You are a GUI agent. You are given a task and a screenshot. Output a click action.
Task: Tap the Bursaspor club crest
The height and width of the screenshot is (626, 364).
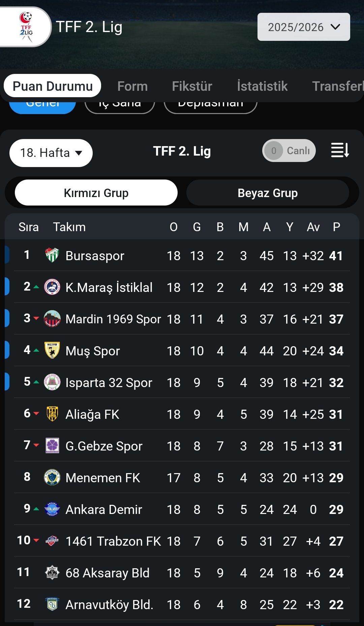click(52, 255)
